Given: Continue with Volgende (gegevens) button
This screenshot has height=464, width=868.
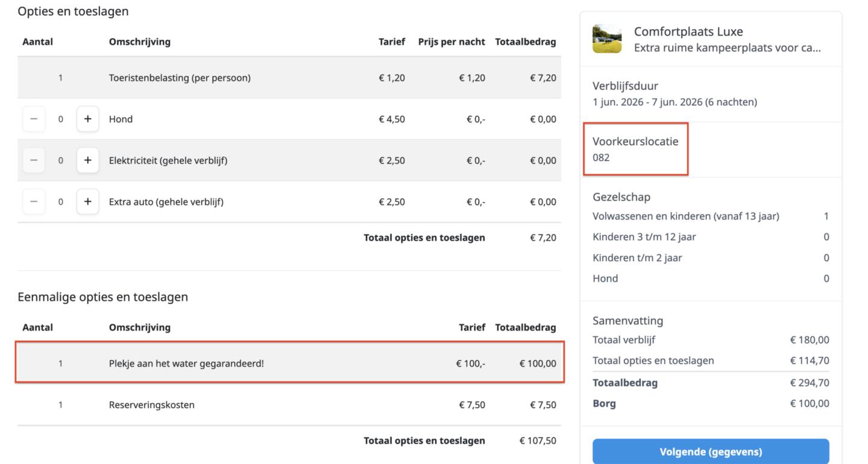Looking at the screenshot, I should pos(711,451).
